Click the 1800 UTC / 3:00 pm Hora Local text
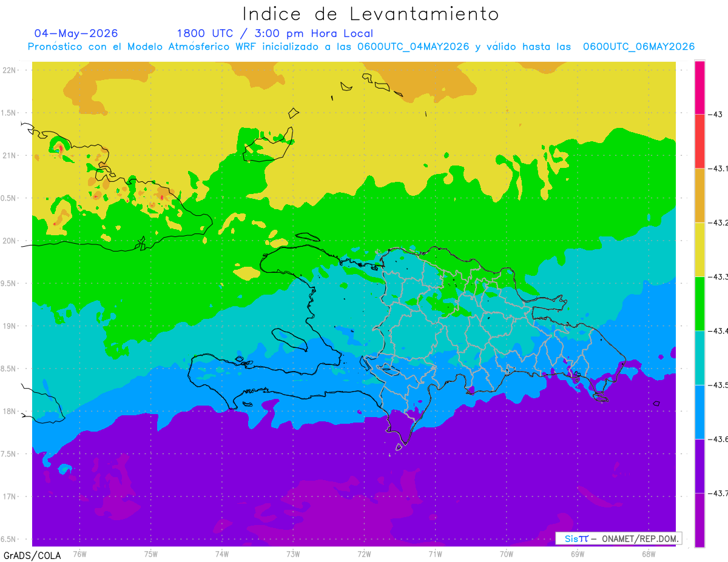 coord(275,33)
